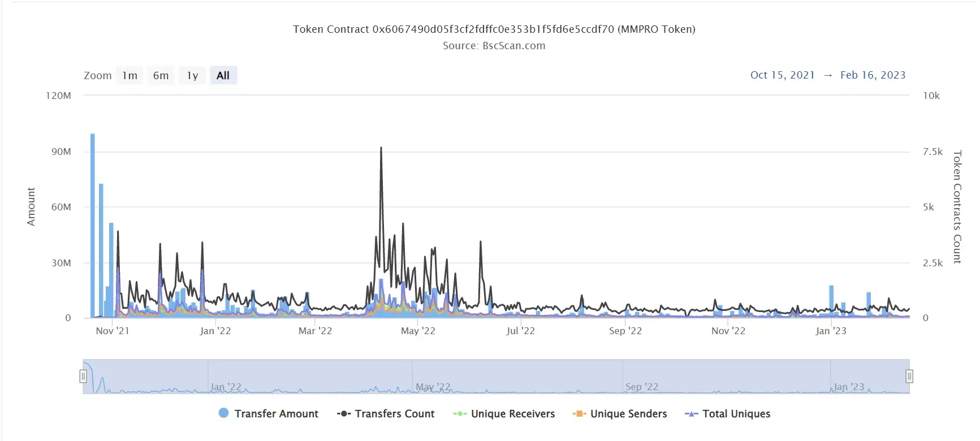Grab the left navigator range handle
The width and height of the screenshot is (980, 441).
[x=83, y=376]
